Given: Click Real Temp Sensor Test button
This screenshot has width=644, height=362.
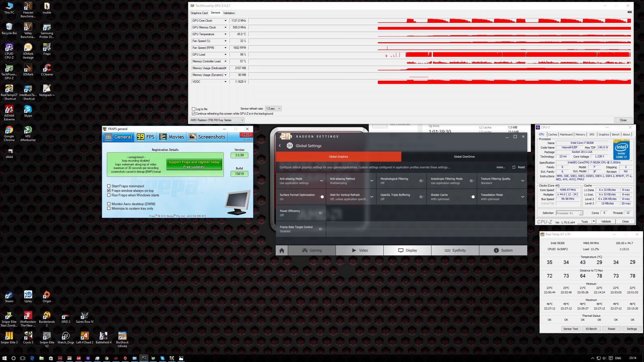Looking at the screenshot, I should (571, 329).
